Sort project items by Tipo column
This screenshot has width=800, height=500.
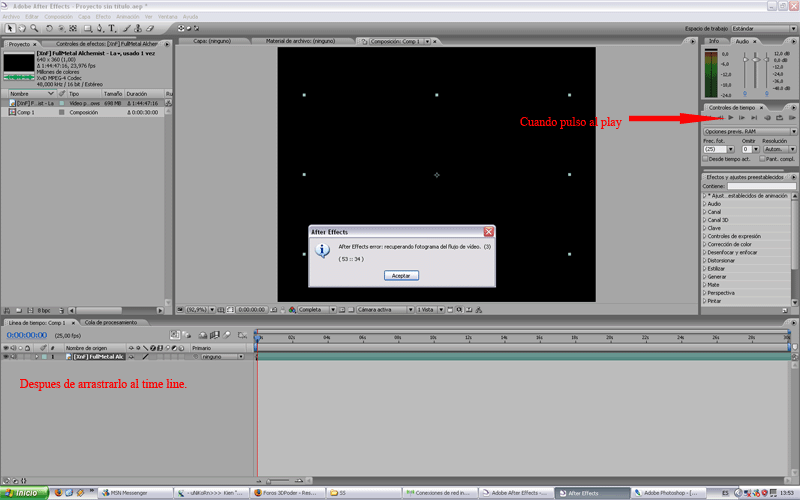[84, 94]
